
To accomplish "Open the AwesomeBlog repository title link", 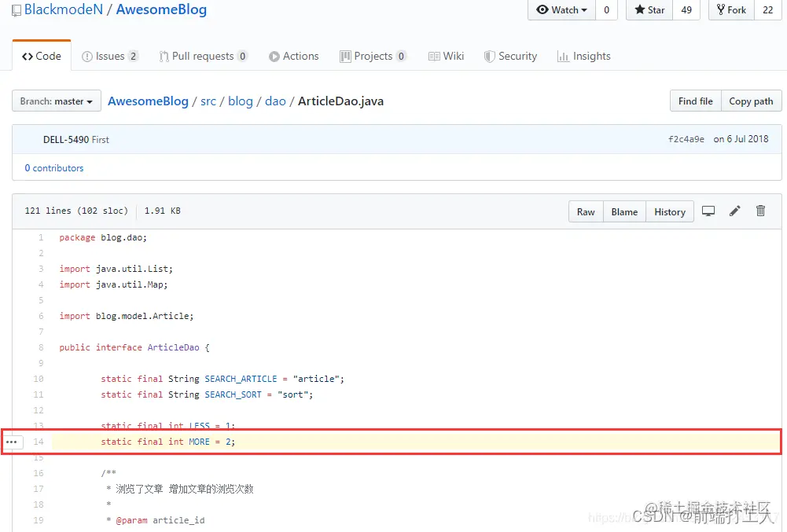I will tap(161, 9).
